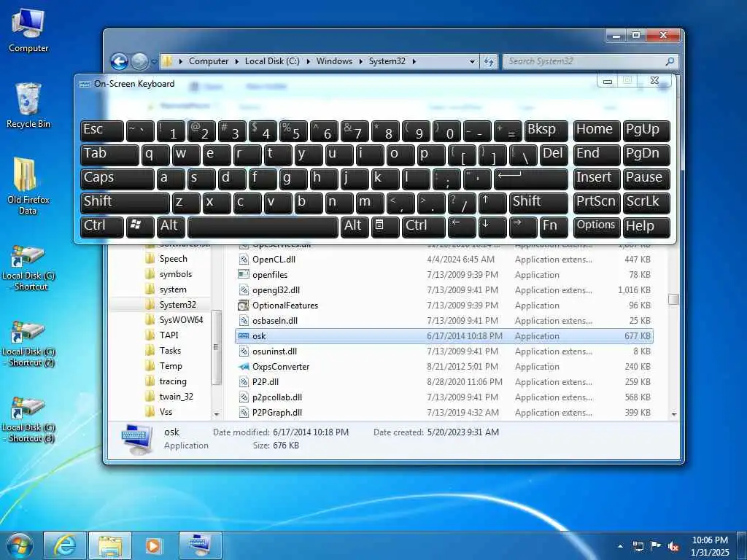The height and width of the screenshot is (560, 747).
Task: Select Local Disk (C) - Shortcut desktop icon
Action: [x=28, y=268]
